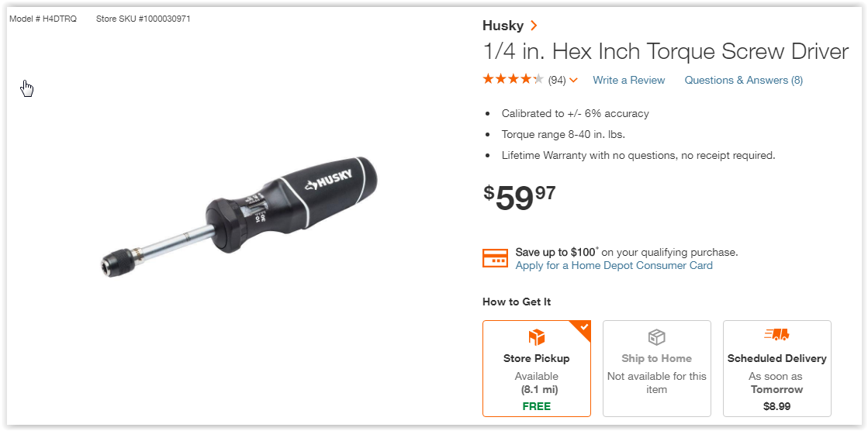Click the torque screwdriver product image
868x431 pixels.
(x=237, y=215)
